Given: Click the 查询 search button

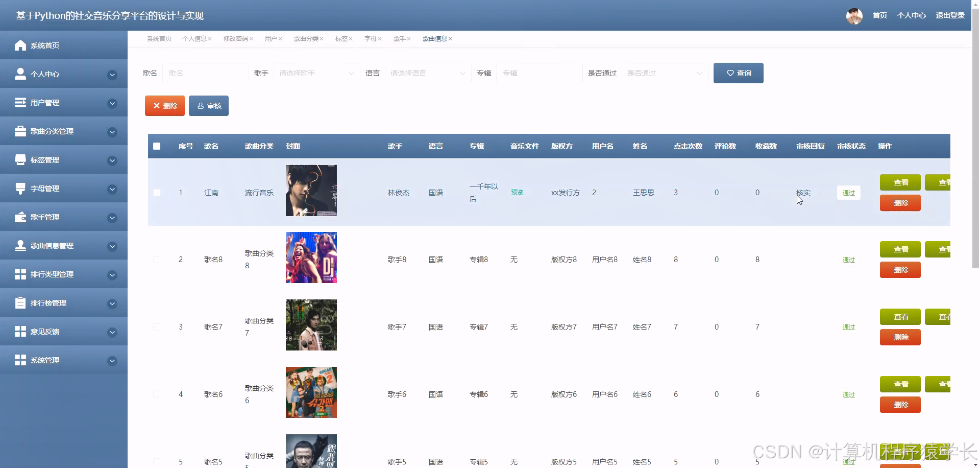Looking at the screenshot, I should [x=739, y=73].
